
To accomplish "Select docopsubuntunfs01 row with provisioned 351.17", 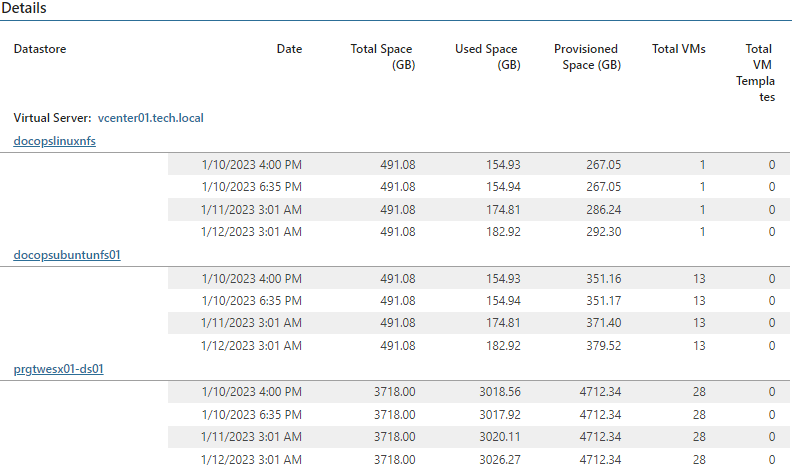I will coord(479,301).
